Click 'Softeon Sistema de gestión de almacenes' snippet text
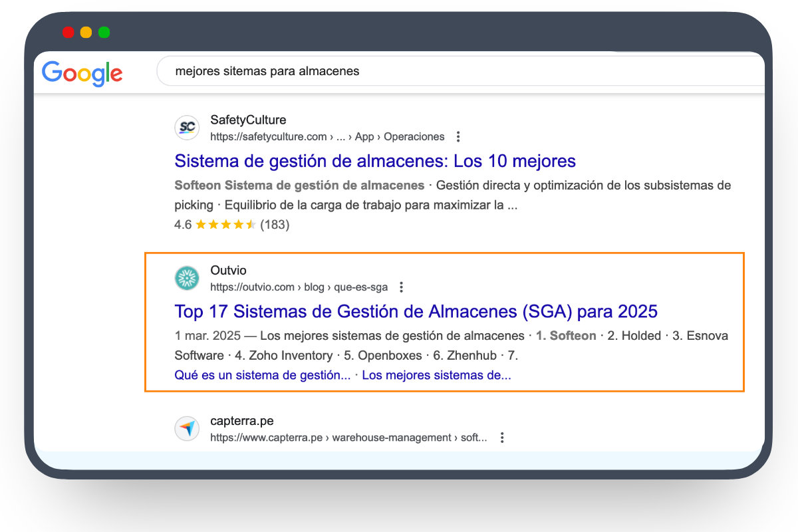Screen dimensions: 798x532 tap(299, 185)
